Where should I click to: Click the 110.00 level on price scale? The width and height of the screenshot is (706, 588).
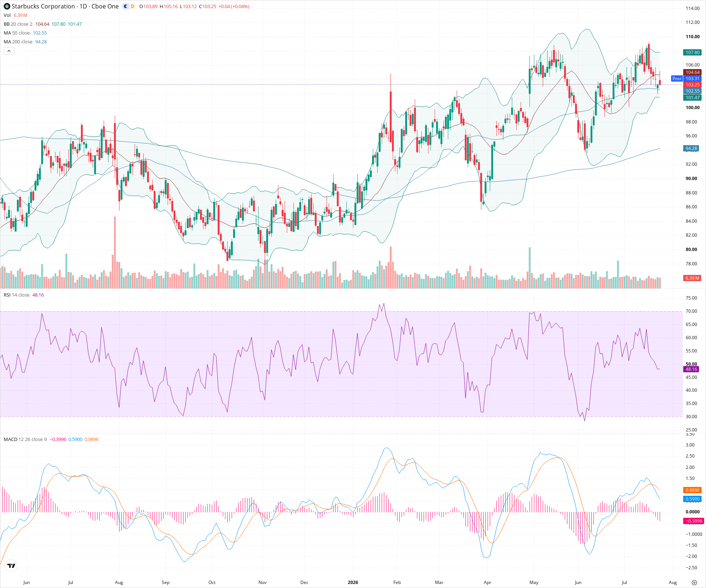[x=692, y=37]
